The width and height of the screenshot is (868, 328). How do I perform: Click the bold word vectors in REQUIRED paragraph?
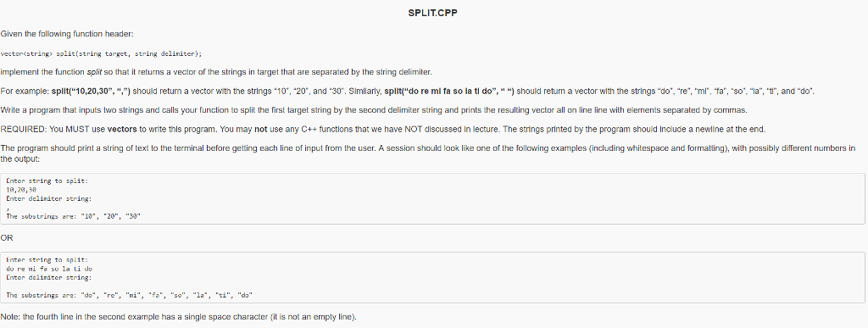point(122,130)
